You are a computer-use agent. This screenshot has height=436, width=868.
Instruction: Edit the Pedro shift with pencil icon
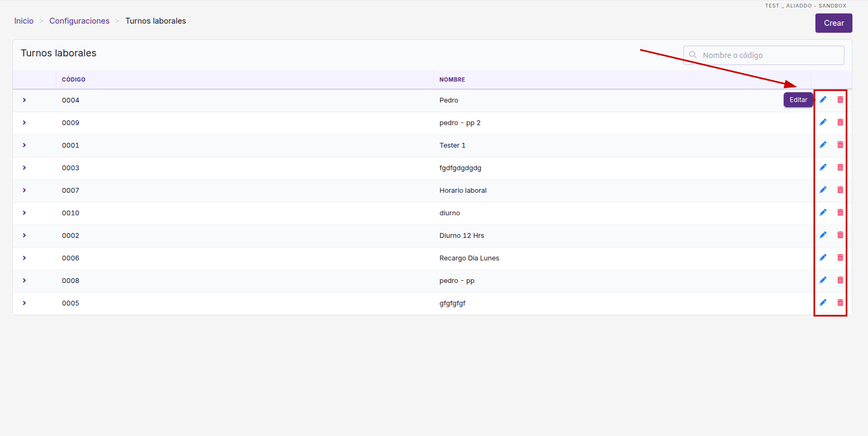[x=823, y=100]
